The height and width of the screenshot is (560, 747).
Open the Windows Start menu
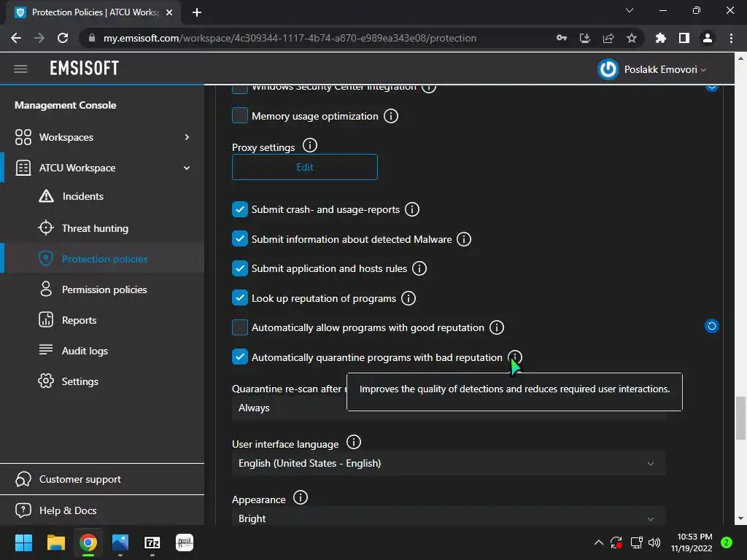click(x=23, y=542)
